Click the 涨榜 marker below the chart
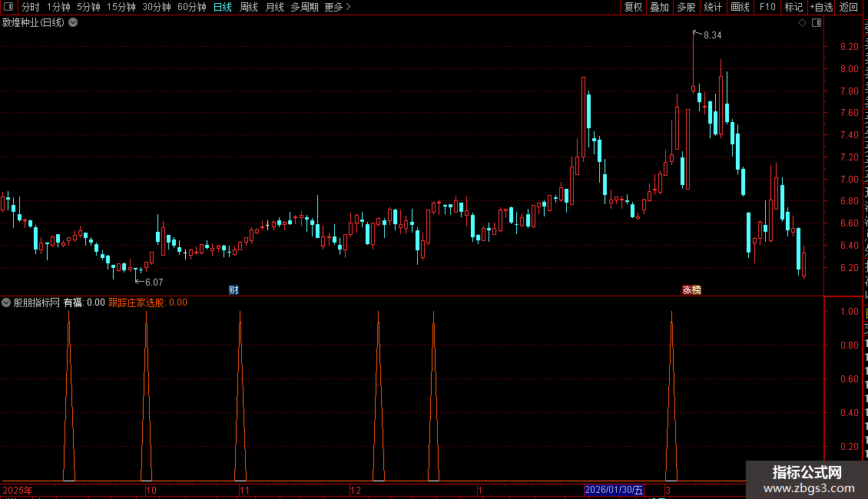Image resolution: width=868 pixels, height=499 pixels. (x=691, y=290)
